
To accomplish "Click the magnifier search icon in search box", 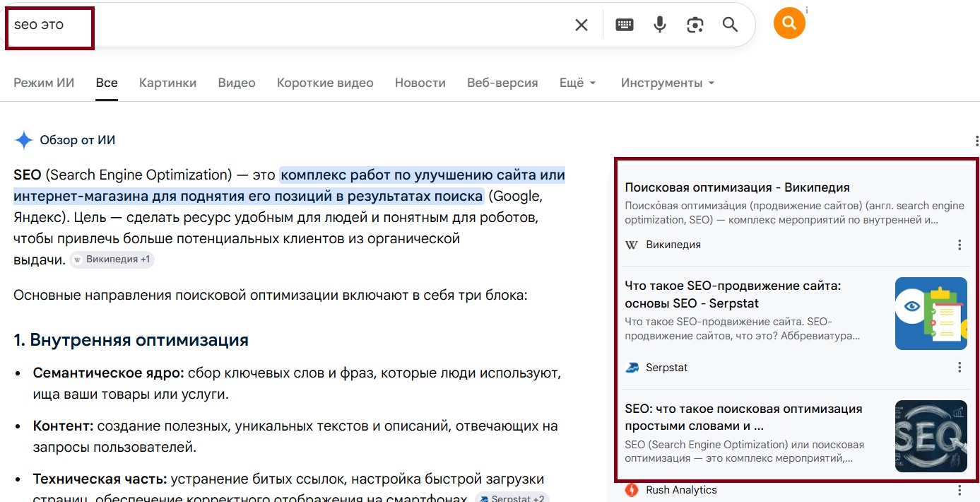I will (730, 25).
